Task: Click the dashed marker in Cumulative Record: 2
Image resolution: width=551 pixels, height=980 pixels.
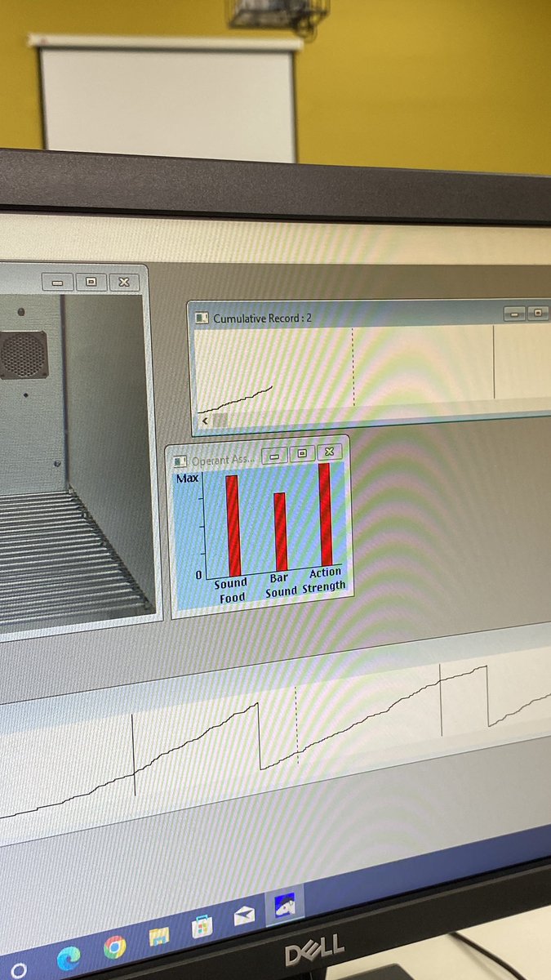Action: (353, 367)
